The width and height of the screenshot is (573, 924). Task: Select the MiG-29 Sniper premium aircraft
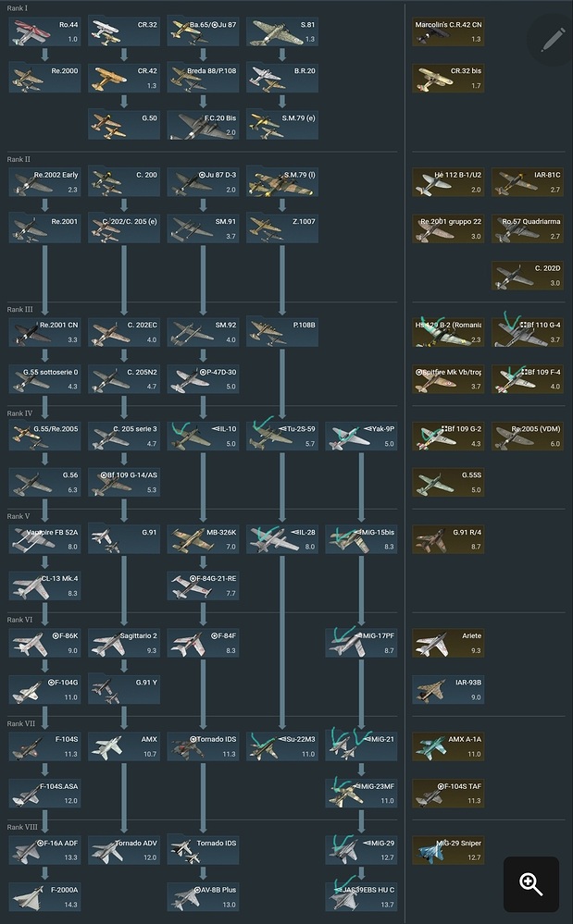[448, 850]
